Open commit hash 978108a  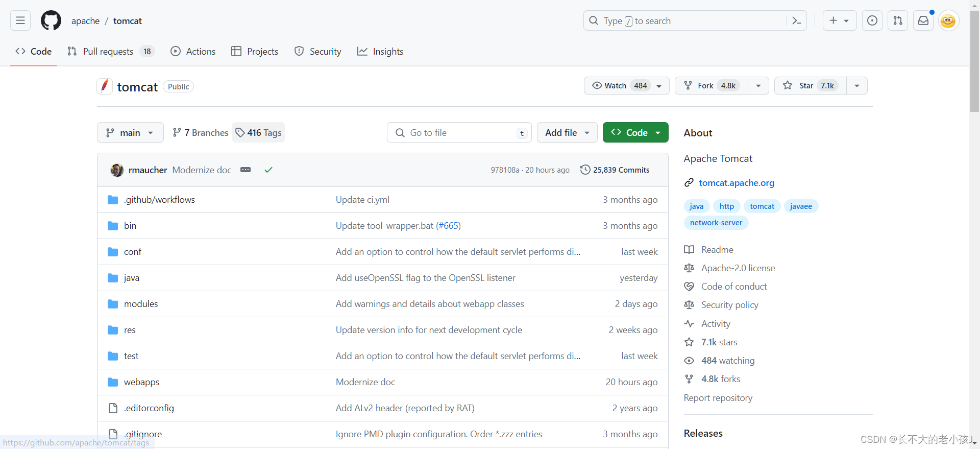505,170
